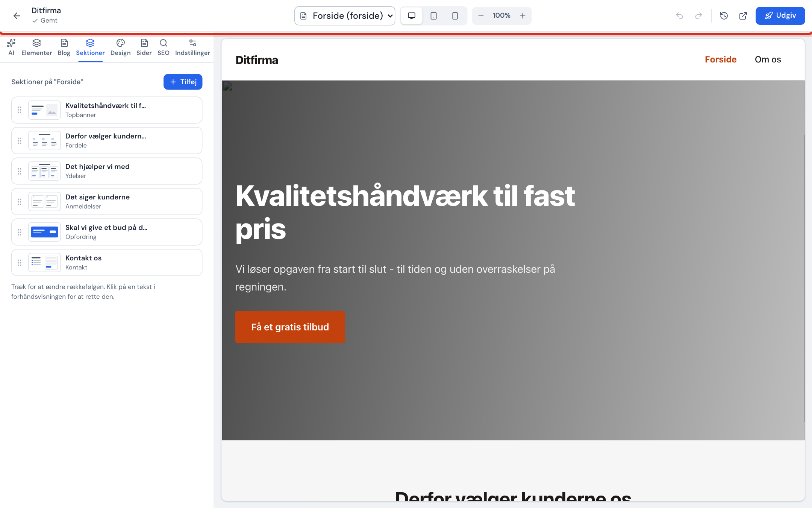Click the Opfordring blue layout thumbnail
This screenshot has height=508, width=812.
pos(44,232)
